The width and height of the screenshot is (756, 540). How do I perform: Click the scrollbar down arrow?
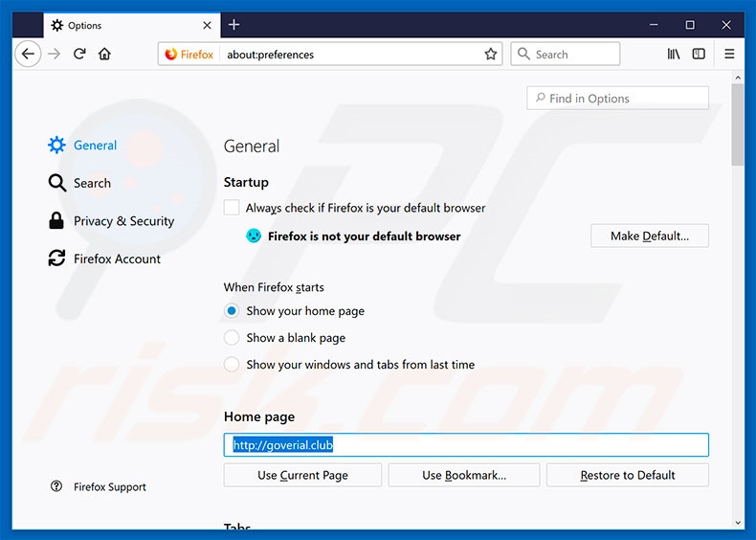(738, 523)
